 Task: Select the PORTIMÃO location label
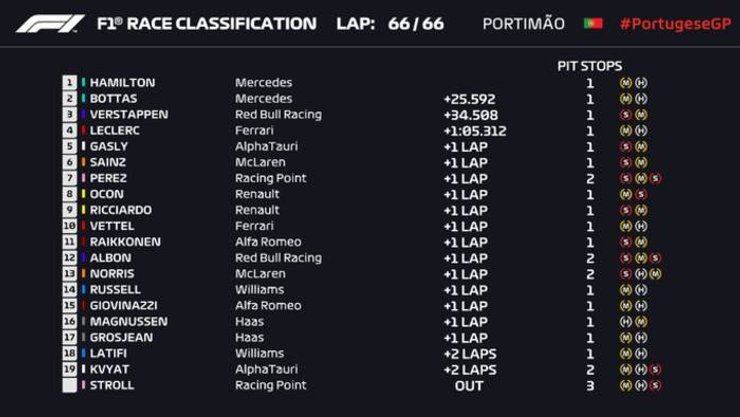[523, 24]
